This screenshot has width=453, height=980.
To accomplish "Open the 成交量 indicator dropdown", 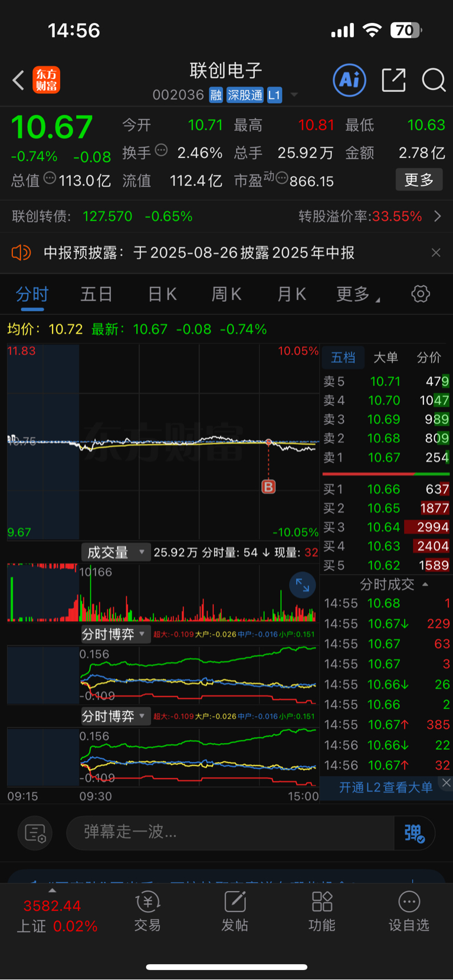I will (116, 552).
